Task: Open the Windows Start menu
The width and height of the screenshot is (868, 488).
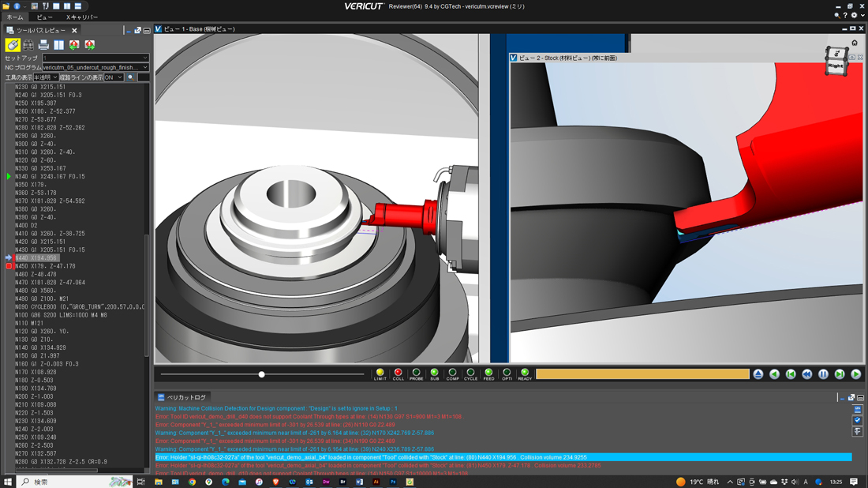Action: click(8, 482)
